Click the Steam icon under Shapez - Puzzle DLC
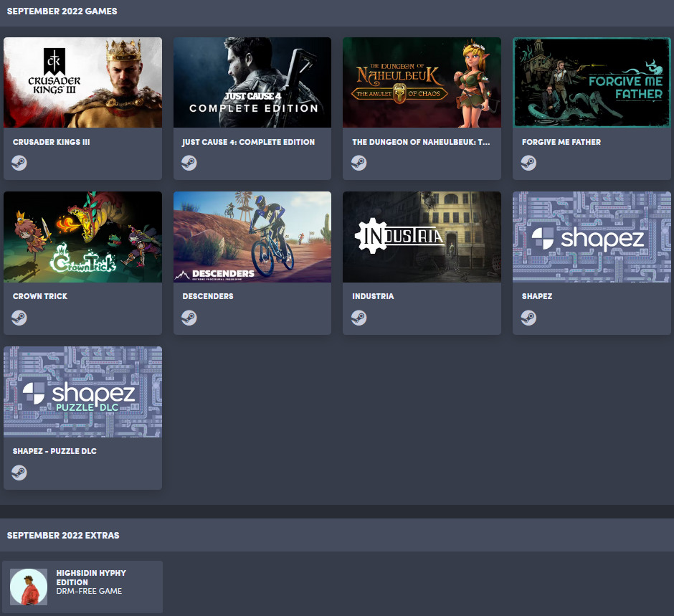Image resolution: width=674 pixels, height=616 pixels. click(19, 473)
